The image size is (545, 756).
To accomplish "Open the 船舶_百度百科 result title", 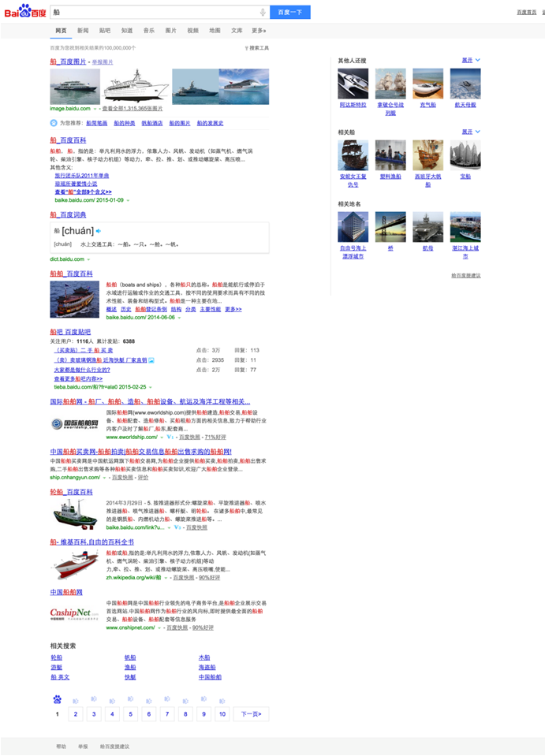I will (72, 274).
